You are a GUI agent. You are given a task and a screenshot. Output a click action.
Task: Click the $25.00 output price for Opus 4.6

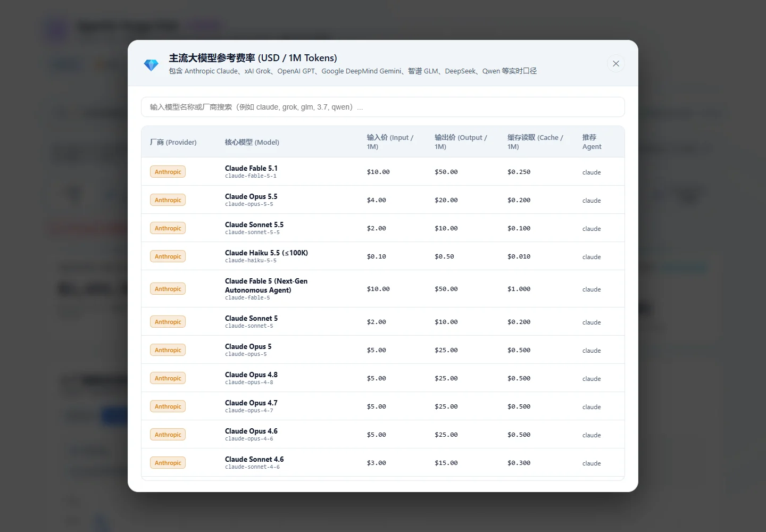click(x=446, y=435)
